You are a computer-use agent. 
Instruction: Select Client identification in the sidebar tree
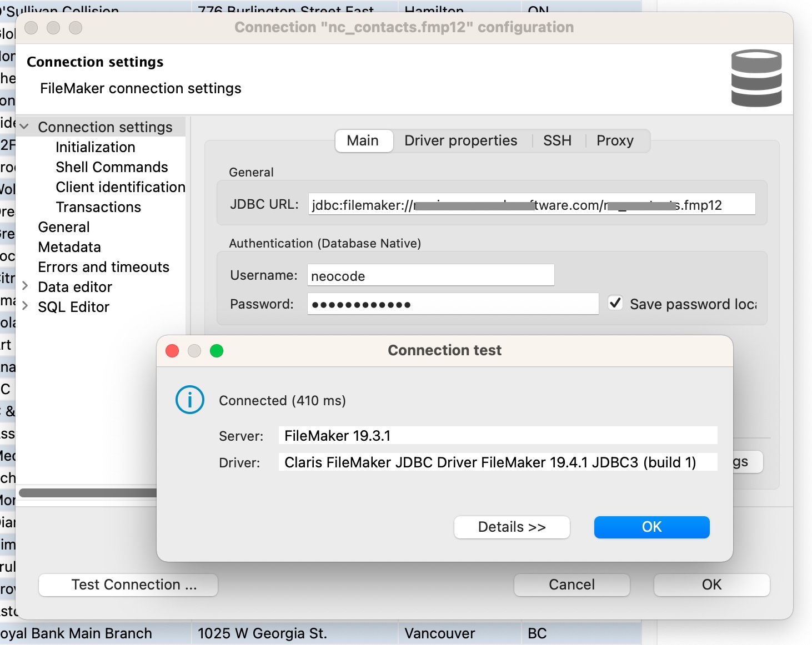point(121,187)
